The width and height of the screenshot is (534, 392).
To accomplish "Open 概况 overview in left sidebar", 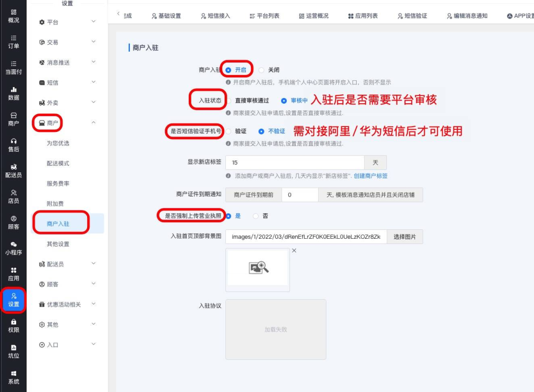I will pyautogui.click(x=13, y=16).
